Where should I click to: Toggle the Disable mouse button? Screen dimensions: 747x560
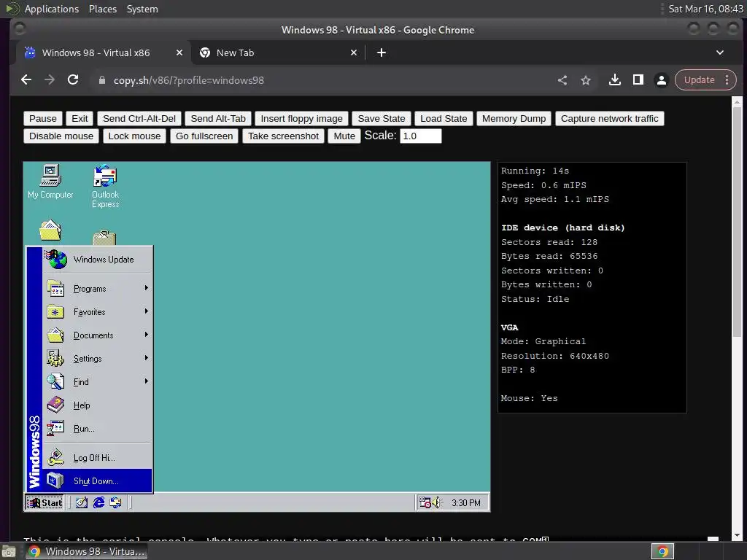61,136
